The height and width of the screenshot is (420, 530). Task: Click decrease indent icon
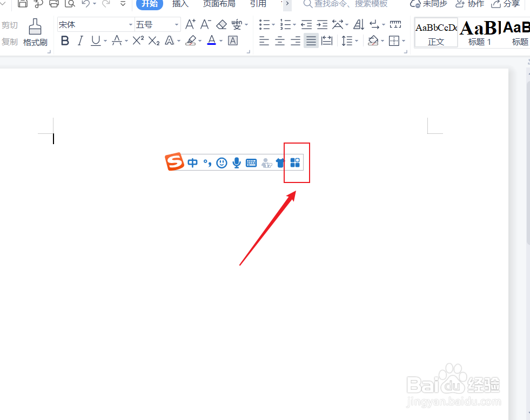306,25
